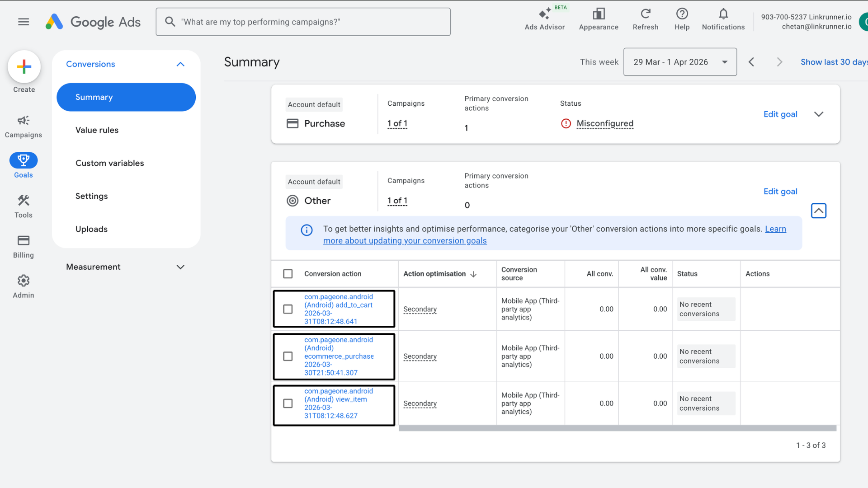Check the ecommerce_purchase conversion row
Viewport: 868px width, 488px height.
pos(288,356)
